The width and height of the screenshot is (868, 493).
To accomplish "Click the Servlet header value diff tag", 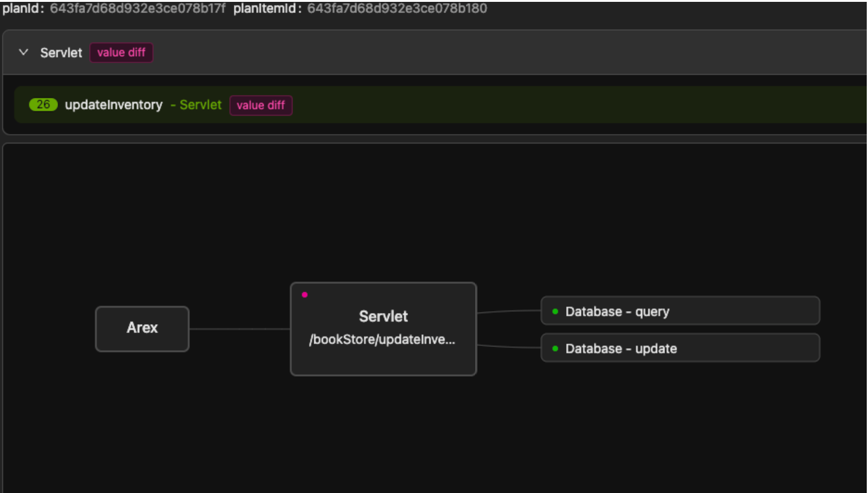I will [121, 53].
